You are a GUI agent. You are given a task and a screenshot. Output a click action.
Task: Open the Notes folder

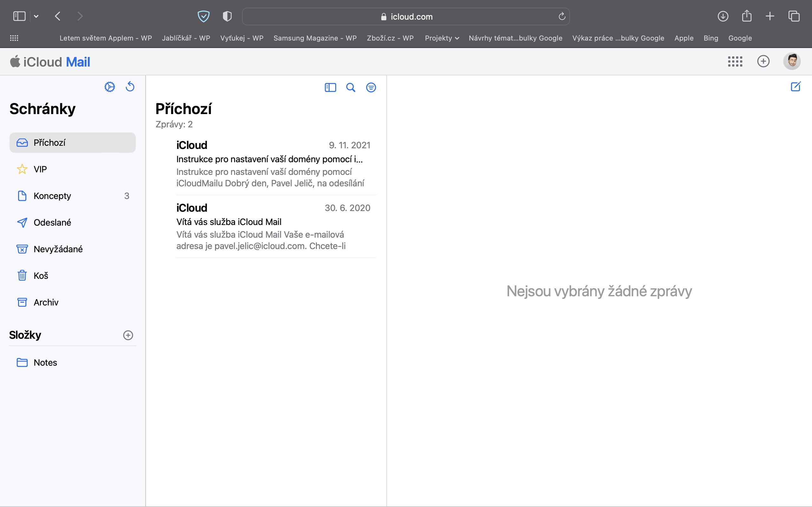coord(45,363)
